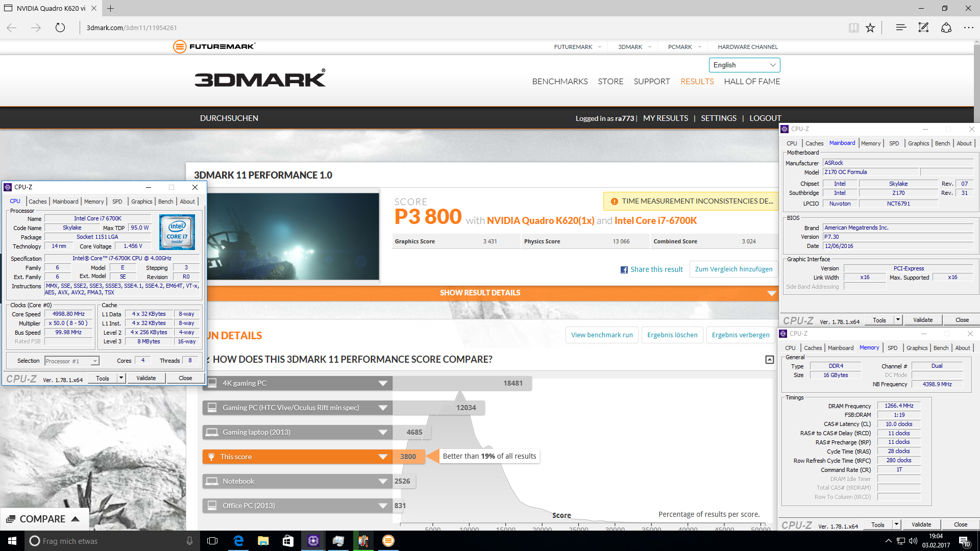Open the share icon in browser toolbar
The image size is (980, 551).
[946, 28]
